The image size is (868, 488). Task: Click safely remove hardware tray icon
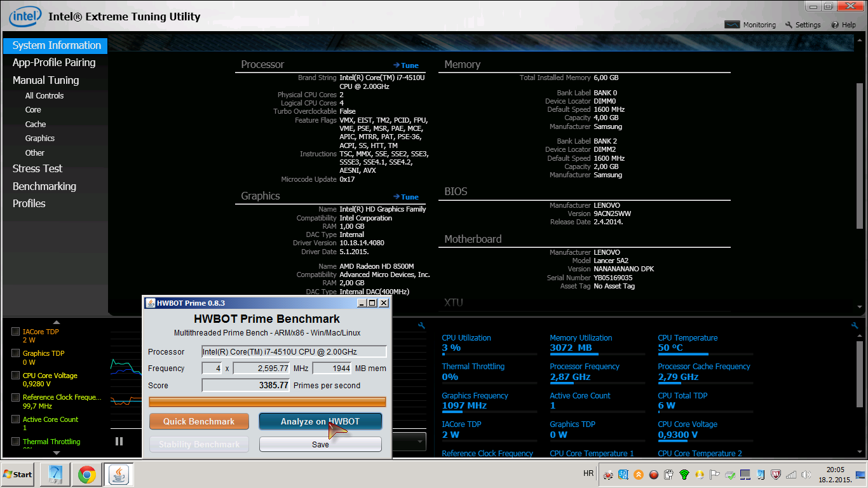point(730,475)
